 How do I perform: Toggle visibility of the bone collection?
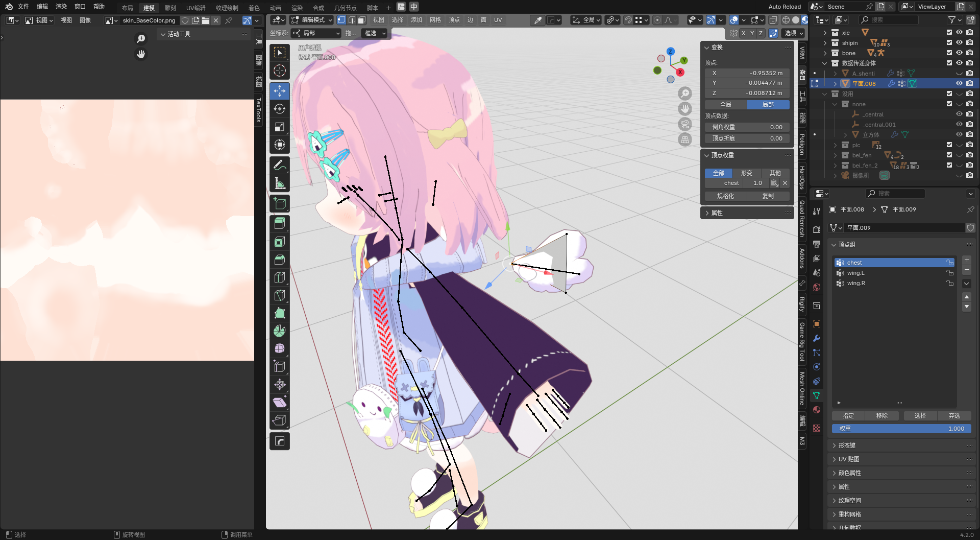point(959,53)
